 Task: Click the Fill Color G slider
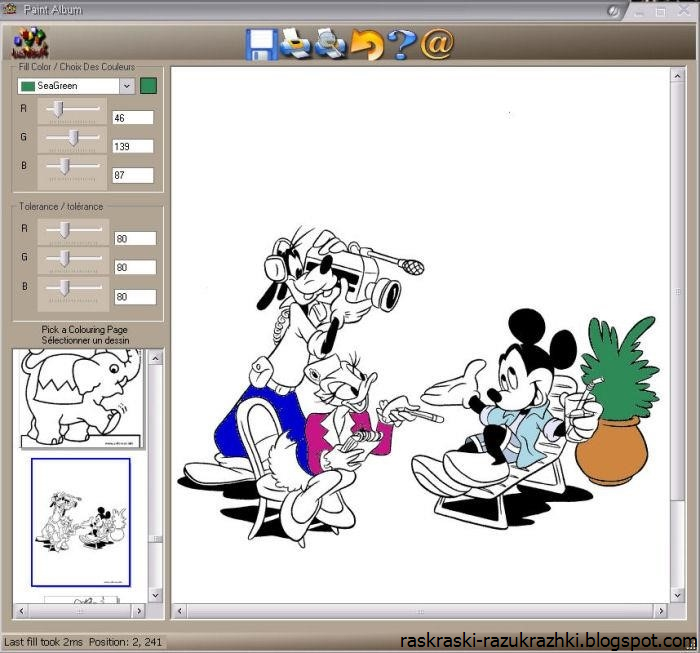(72, 139)
